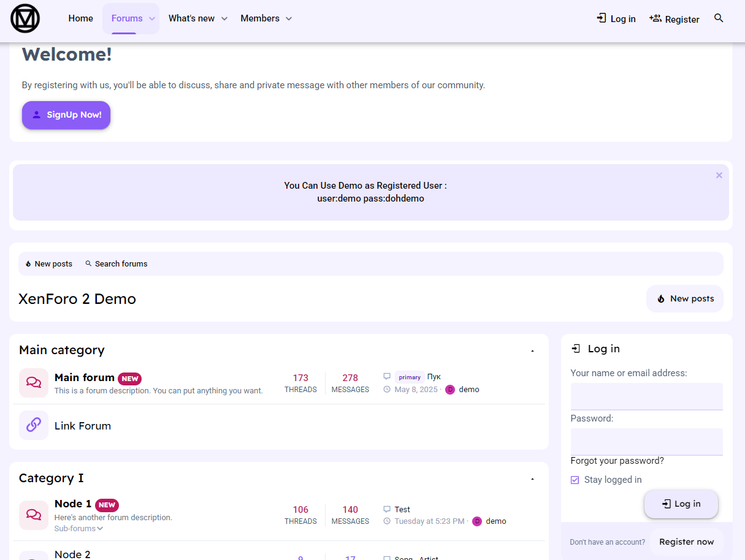Collapse the Category I section

click(532, 479)
